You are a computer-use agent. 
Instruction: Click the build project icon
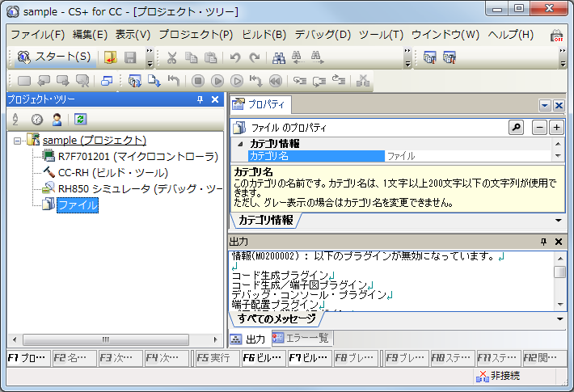tap(429, 57)
